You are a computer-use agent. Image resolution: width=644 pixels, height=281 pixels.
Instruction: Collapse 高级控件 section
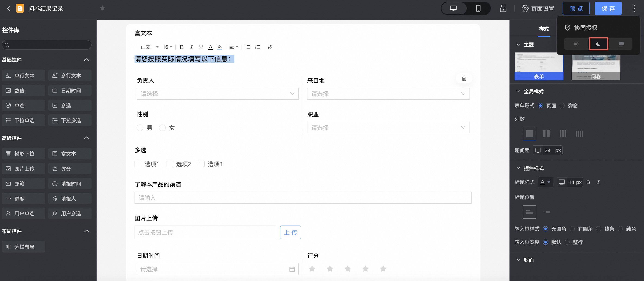click(86, 138)
